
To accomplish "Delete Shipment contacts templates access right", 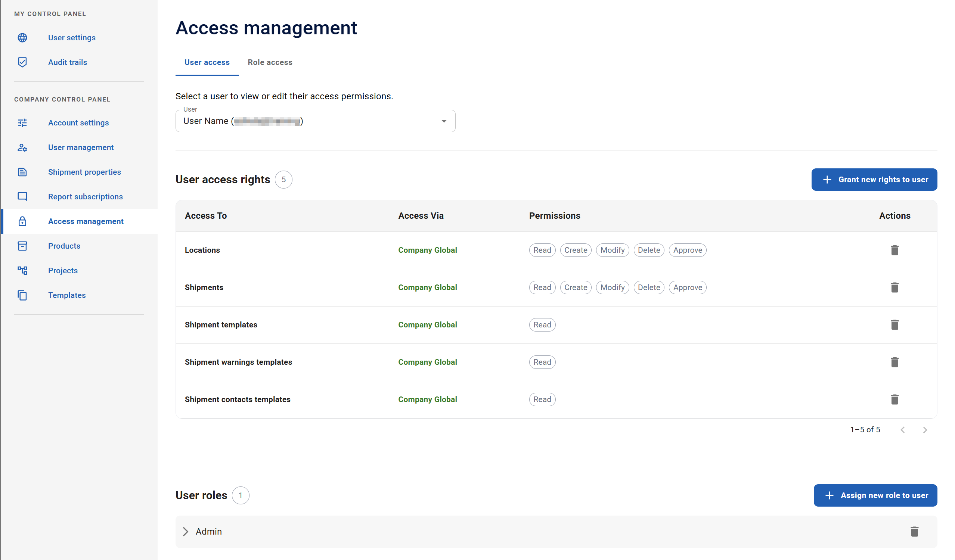I will (894, 399).
